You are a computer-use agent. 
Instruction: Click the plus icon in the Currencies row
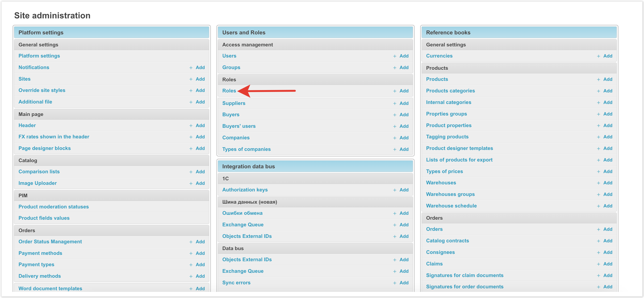point(598,56)
